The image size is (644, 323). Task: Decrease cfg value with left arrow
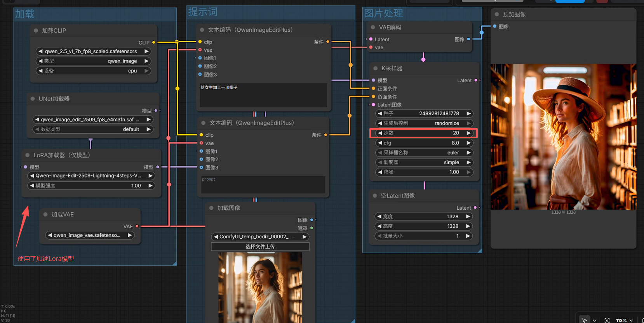pos(380,143)
